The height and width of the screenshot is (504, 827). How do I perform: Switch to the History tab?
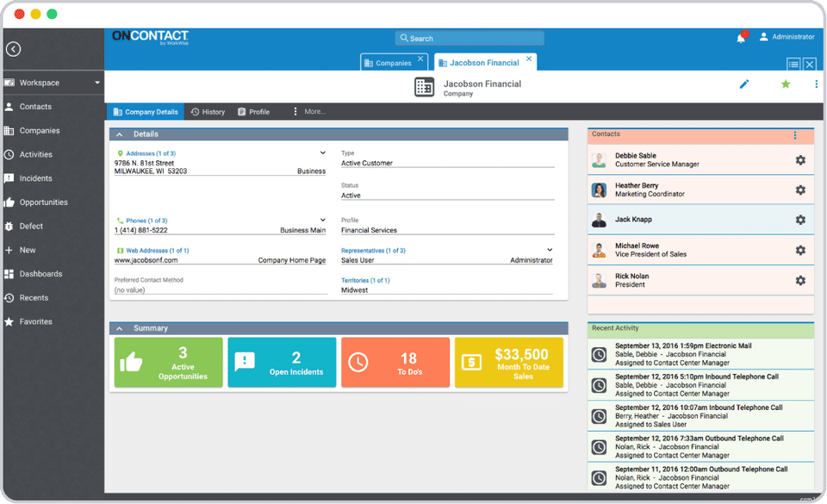(x=208, y=112)
